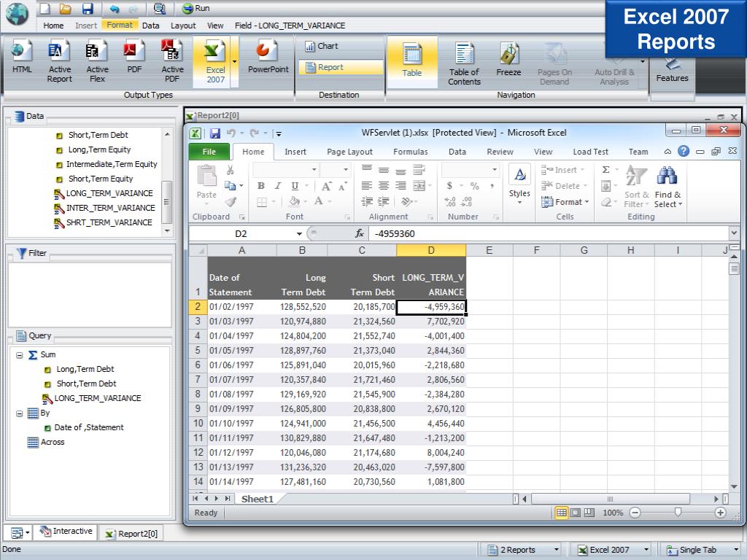Click the new document toolbar icon
Viewport: 747px width, 560px height.
coord(44,8)
